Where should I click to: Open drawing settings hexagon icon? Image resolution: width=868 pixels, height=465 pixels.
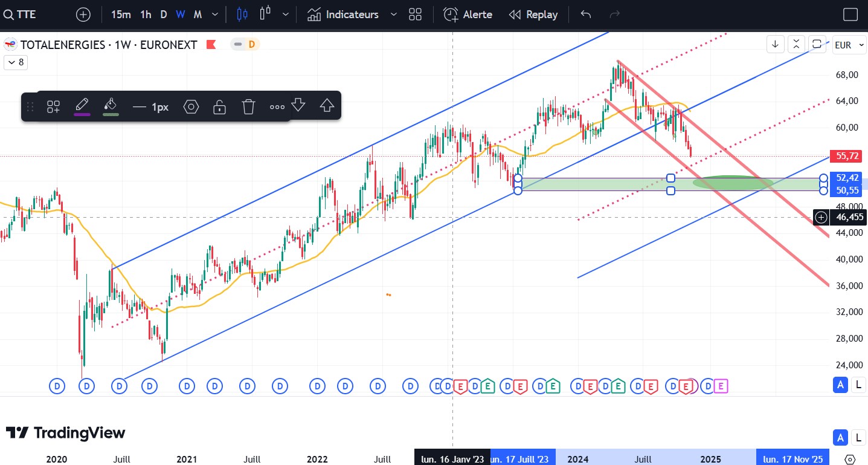pos(191,107)
